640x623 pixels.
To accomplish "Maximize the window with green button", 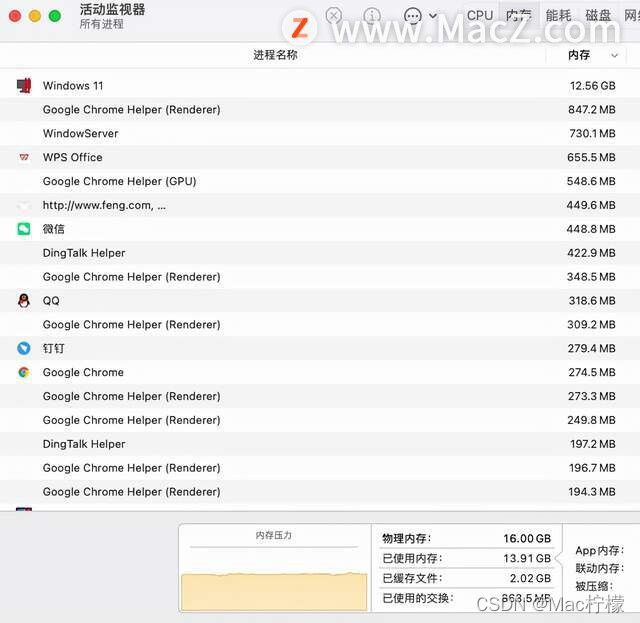I will [55, 16].
